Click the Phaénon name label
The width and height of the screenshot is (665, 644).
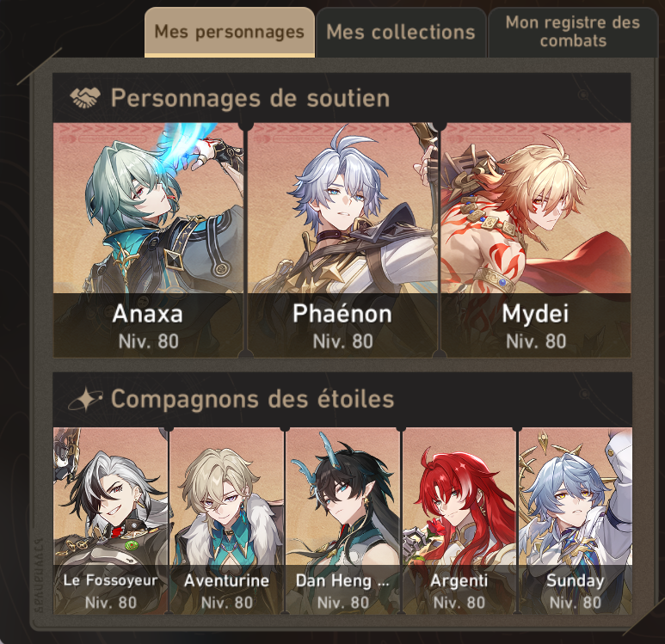pos(342,314)
